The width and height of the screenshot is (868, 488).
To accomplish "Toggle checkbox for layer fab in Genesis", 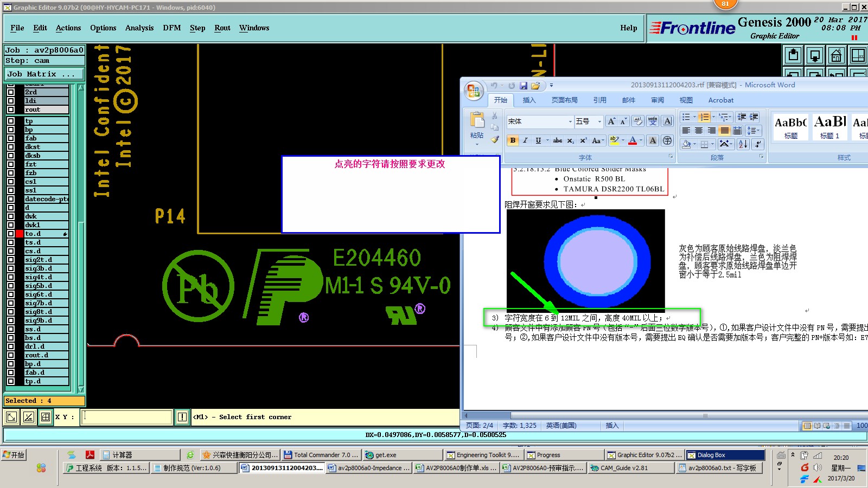I will point(11,138).
